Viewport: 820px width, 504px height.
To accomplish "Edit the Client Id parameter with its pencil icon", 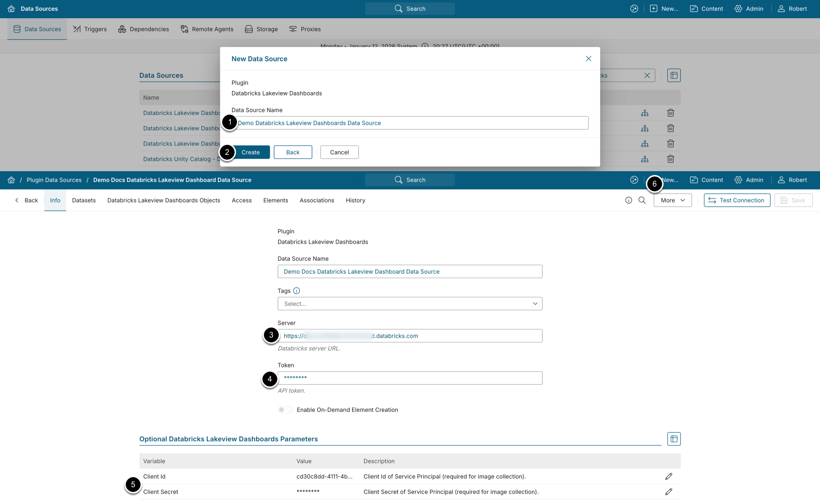I will 668,476.
